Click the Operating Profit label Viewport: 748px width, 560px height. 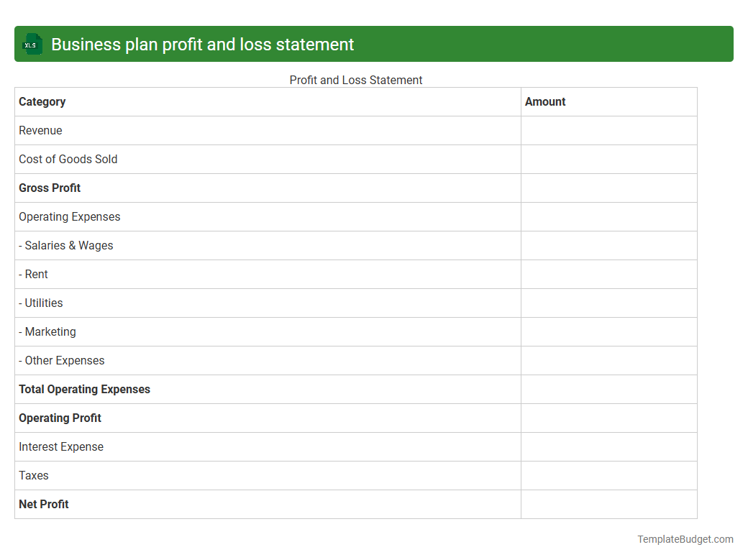(x=60, y=418)
